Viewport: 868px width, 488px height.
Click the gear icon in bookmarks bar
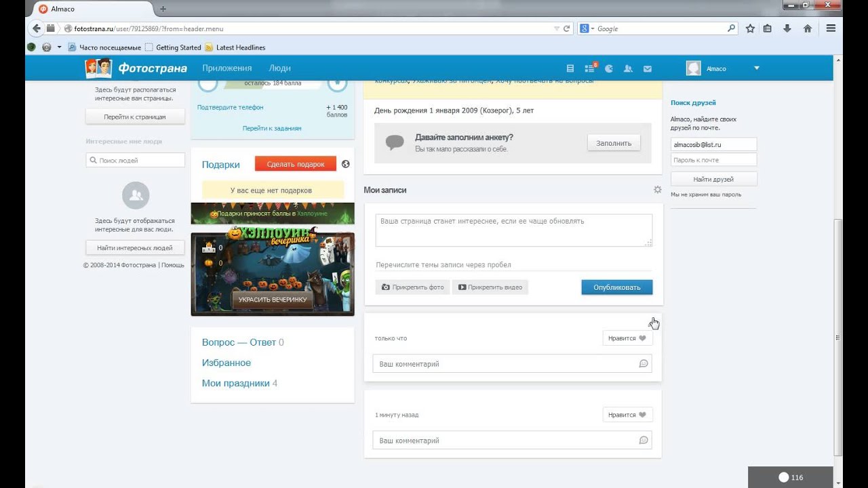point(47,47)
